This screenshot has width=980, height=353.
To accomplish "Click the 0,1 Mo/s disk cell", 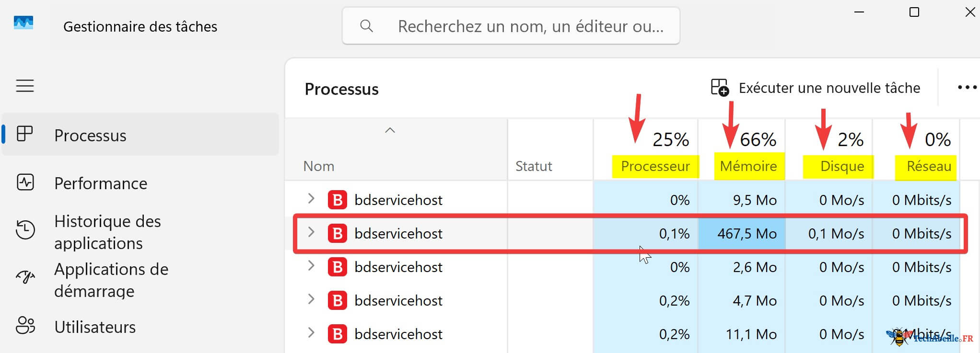I will pos(829,233).
